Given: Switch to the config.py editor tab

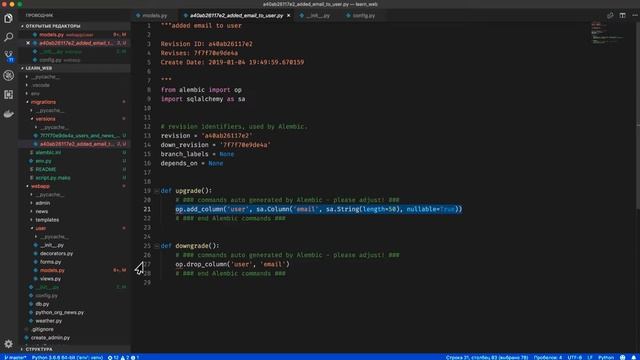Looking at the screenshot, I should pos(363,16).
